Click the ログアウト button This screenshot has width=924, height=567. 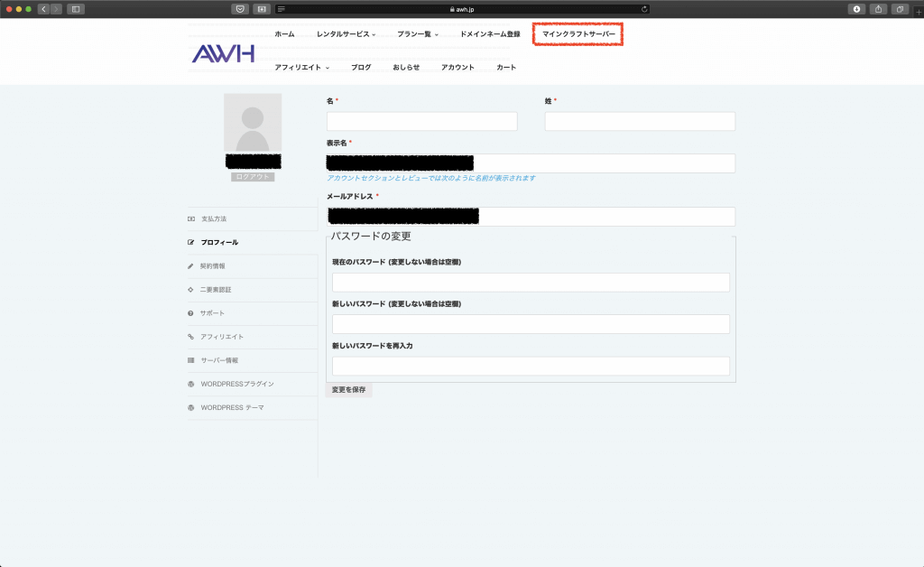pyautogui.click(x=253, y=177)
